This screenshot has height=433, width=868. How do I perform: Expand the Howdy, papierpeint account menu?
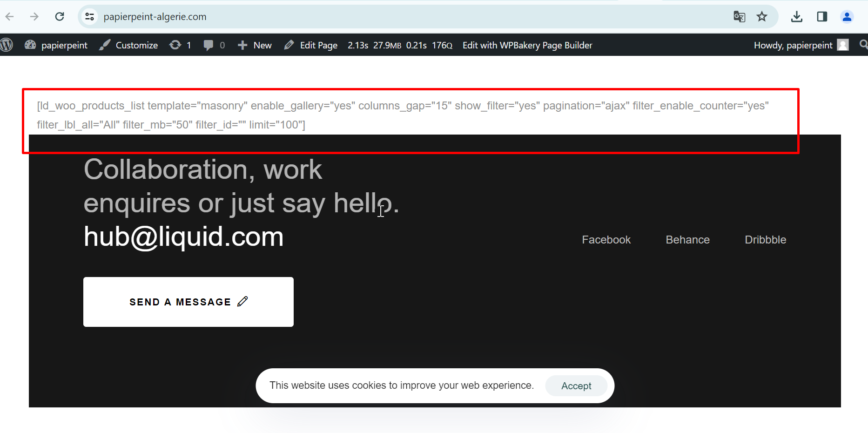[x=800, y=45]
